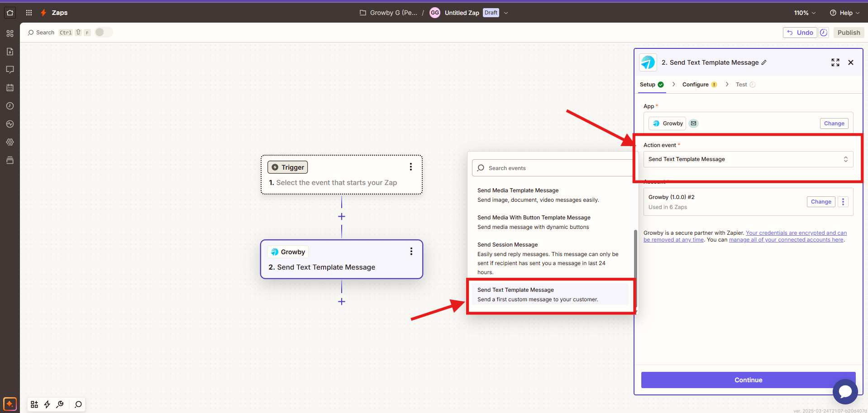
Task: Switch to the Setup tab
Action: click(x=652, y=85)
